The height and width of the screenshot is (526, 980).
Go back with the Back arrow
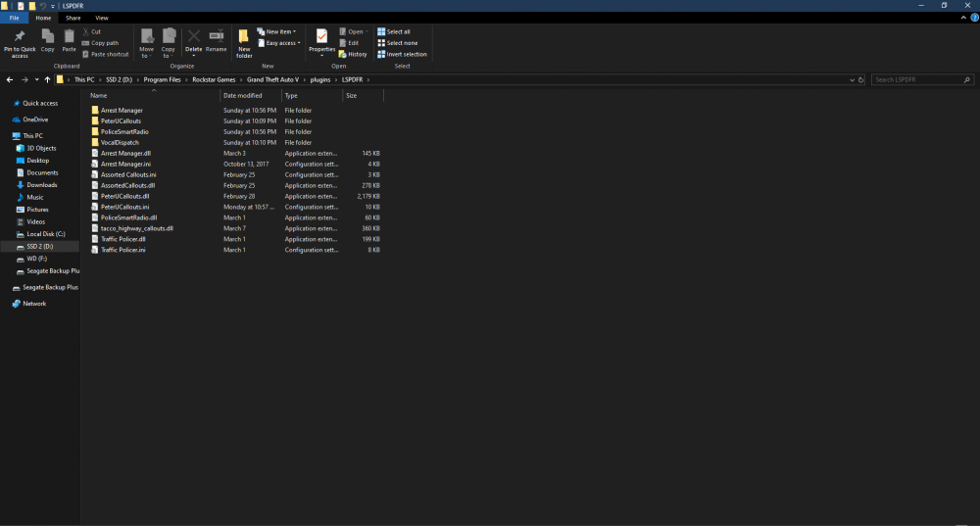tap(10, 80)
